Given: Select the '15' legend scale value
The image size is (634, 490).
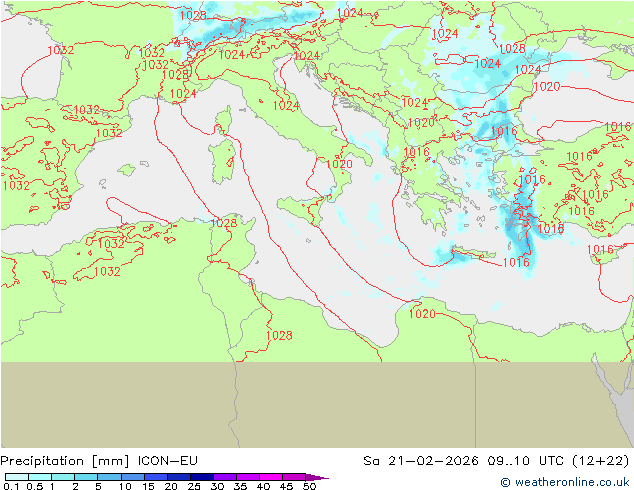Looking at the screenshot, I should [x=148, y=486].
